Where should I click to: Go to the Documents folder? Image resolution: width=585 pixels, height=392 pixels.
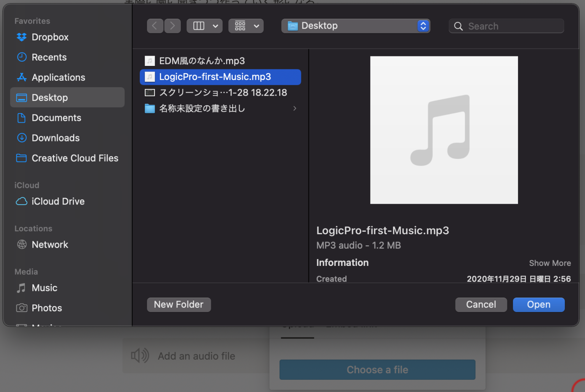point(56,118)
